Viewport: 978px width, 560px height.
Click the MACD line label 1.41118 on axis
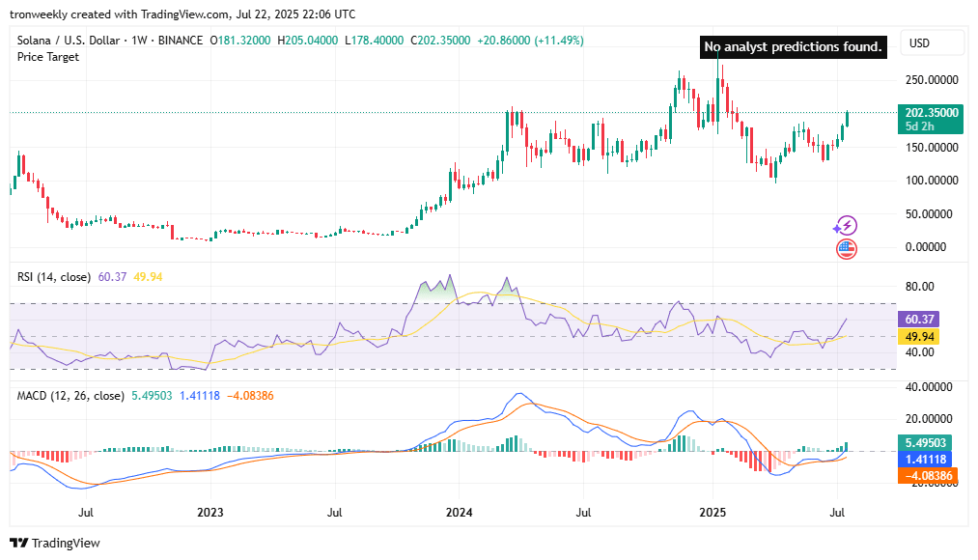point(924,460)
